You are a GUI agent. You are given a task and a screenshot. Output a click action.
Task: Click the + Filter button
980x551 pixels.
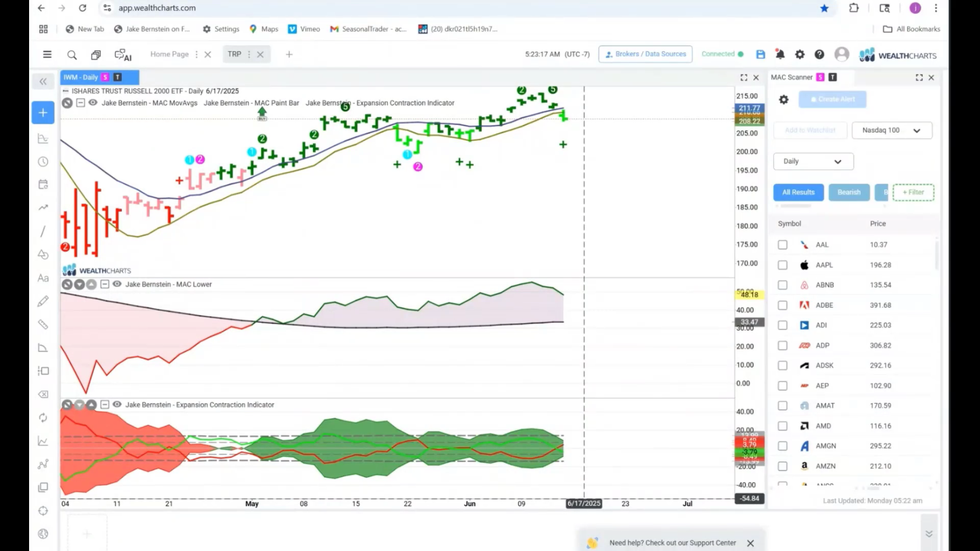click(x=913, y=192)
